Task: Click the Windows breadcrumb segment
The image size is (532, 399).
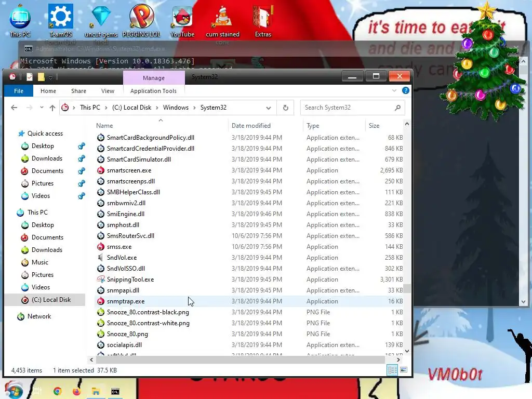Action: point(176,108)
